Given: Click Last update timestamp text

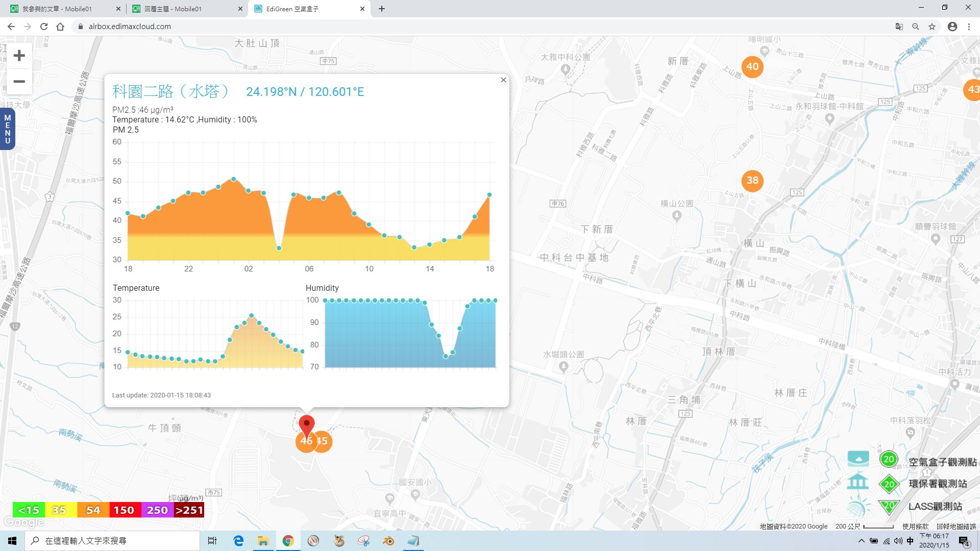Looking at the screenshot, I should 161,395.
